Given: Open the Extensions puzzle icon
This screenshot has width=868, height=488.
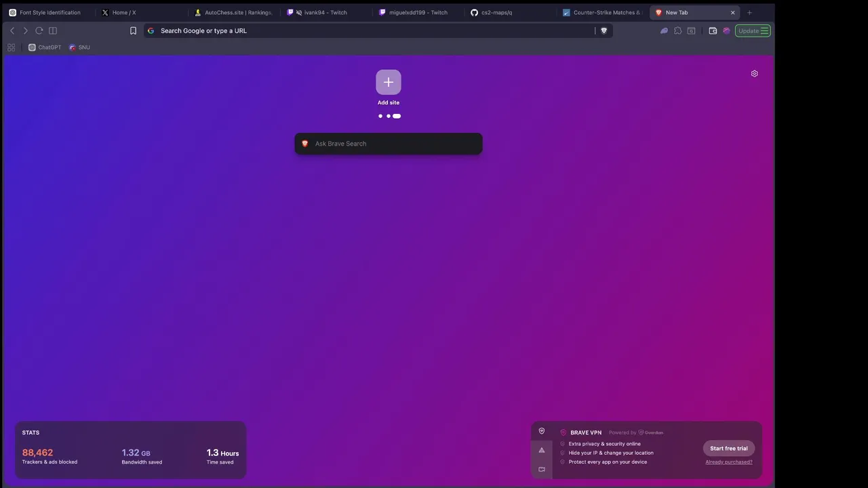Looking at the screenshot, I should (677, 30).
